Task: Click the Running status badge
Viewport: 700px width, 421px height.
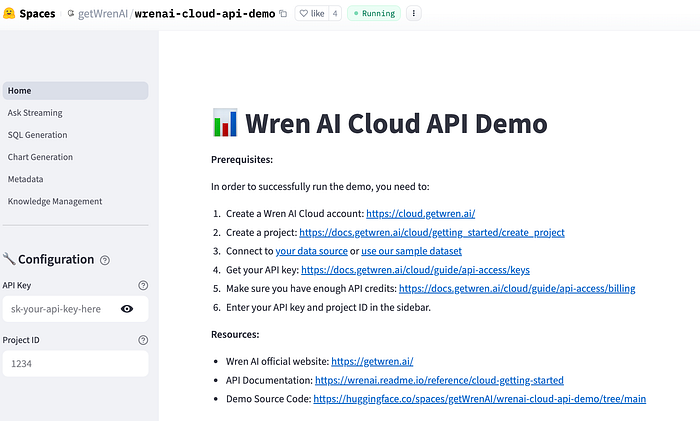Action: [374, 13]
